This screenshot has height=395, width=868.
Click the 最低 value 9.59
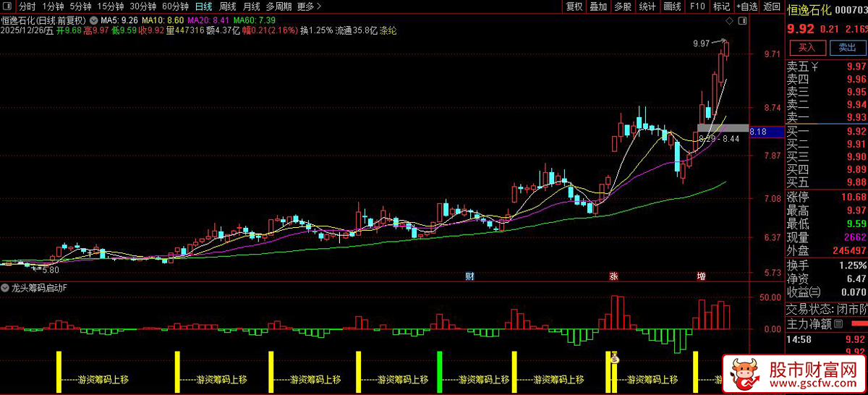856,224
